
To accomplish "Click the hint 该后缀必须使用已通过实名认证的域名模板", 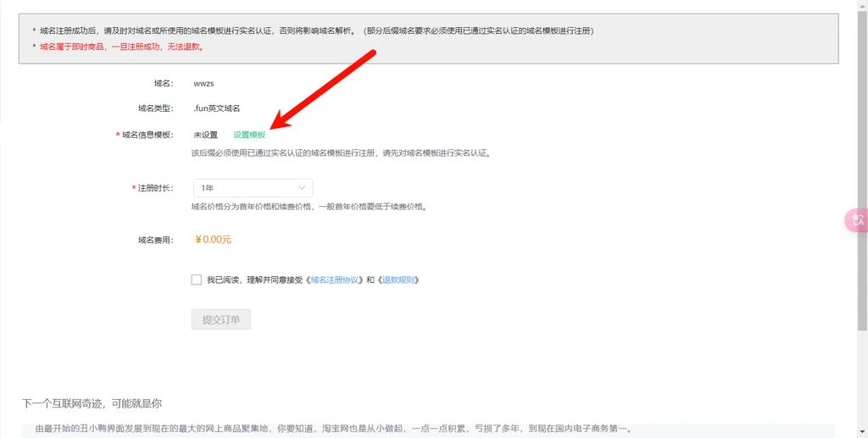I will click(x=341, y=153).
